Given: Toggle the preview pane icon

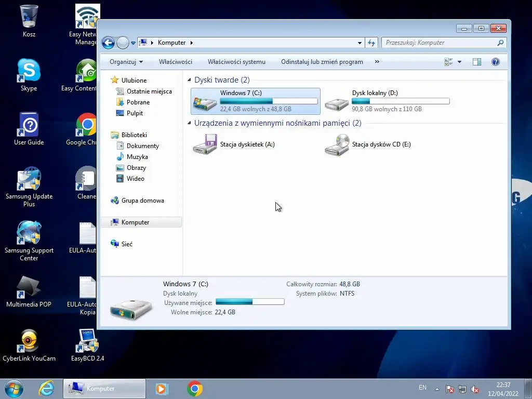Looking at the screenshot, I should pos(477,62).
